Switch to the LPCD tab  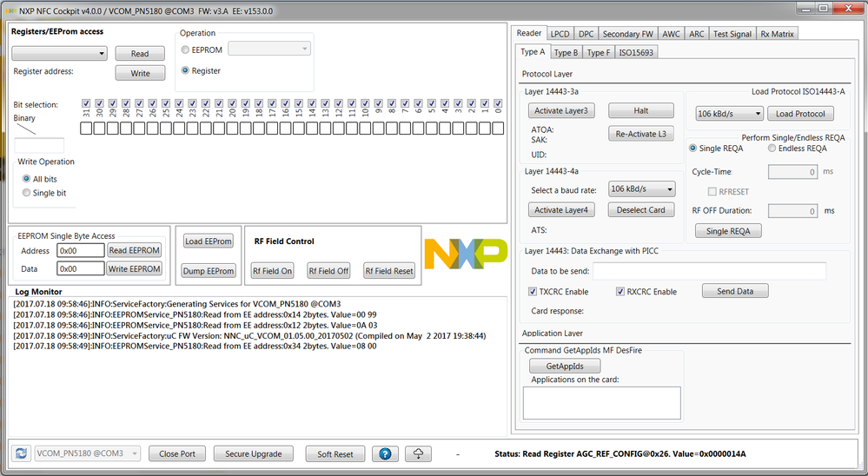[560, 34]
